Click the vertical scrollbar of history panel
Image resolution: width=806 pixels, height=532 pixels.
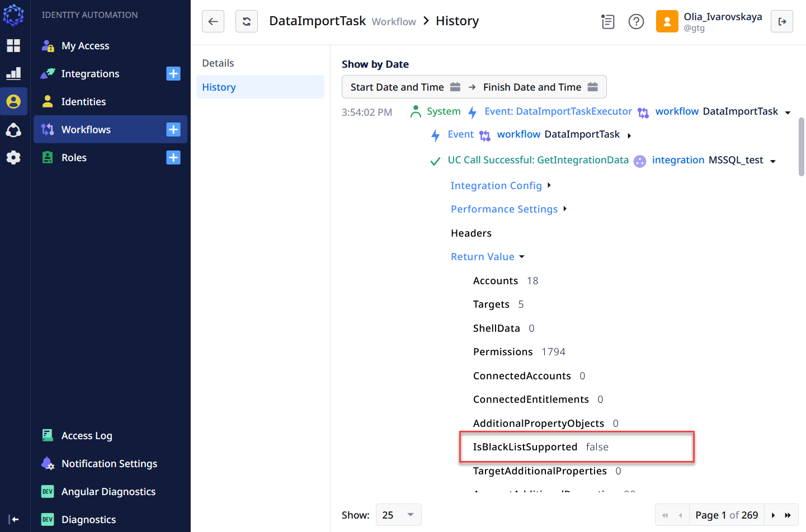point(801,147)
